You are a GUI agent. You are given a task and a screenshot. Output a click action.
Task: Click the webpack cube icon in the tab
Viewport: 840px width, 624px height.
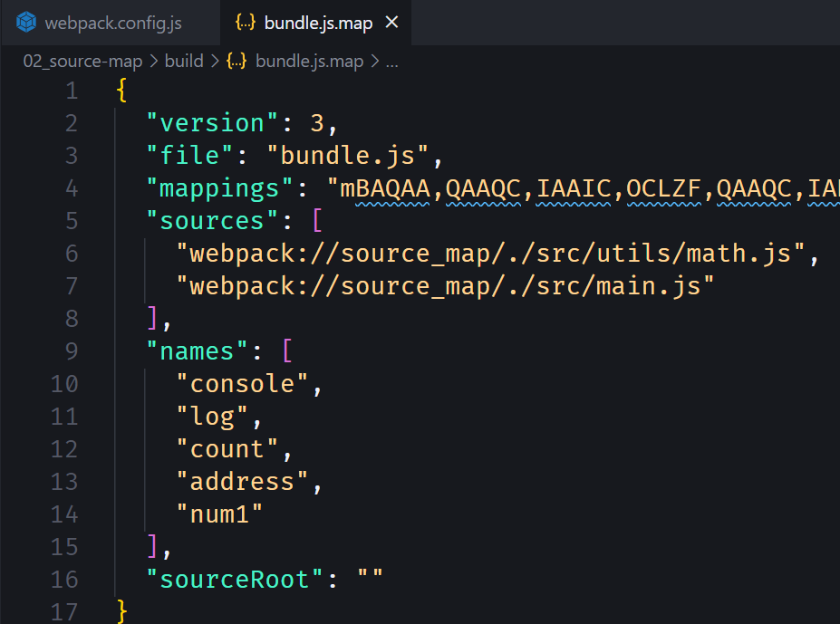tap(27, 23)
